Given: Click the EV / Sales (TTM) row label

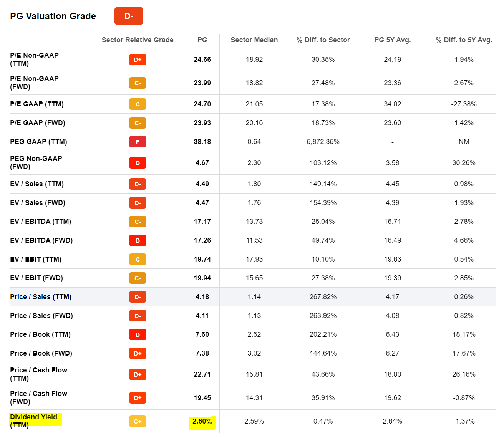Looking at the screenshot, I should 37,184.
